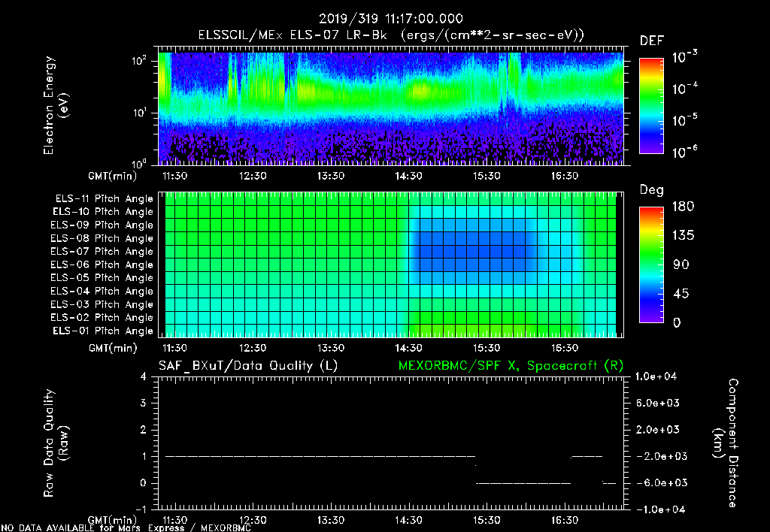The width and height of the screenshot is (770, 532).
Task: Select the Component Distance (km) axis label
Action: [726, 443]
